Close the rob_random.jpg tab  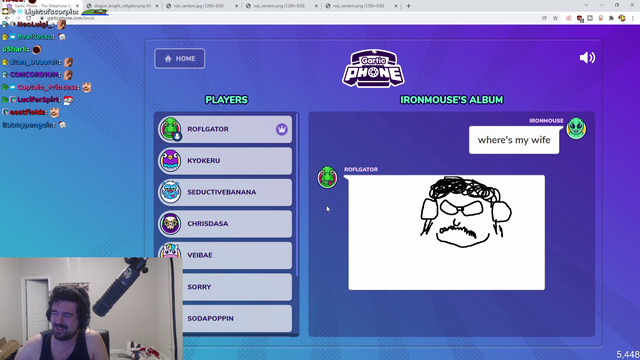[236, 6]
